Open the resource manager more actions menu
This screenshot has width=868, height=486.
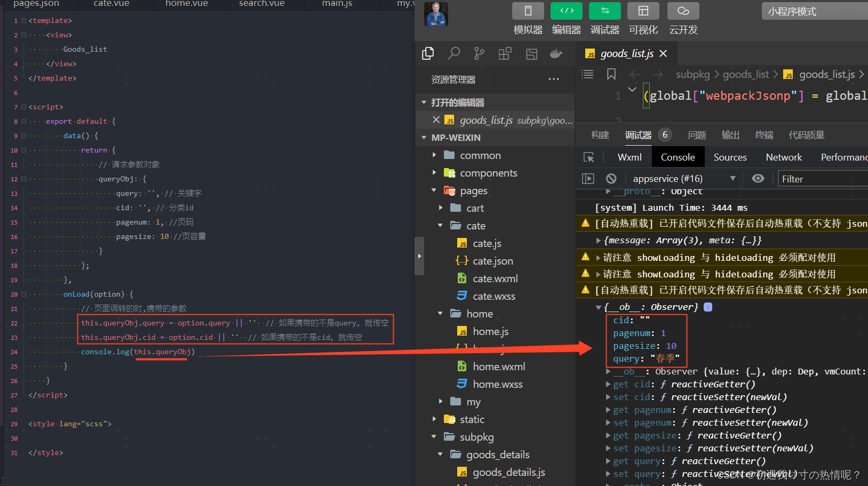click(x=554, y=79)
